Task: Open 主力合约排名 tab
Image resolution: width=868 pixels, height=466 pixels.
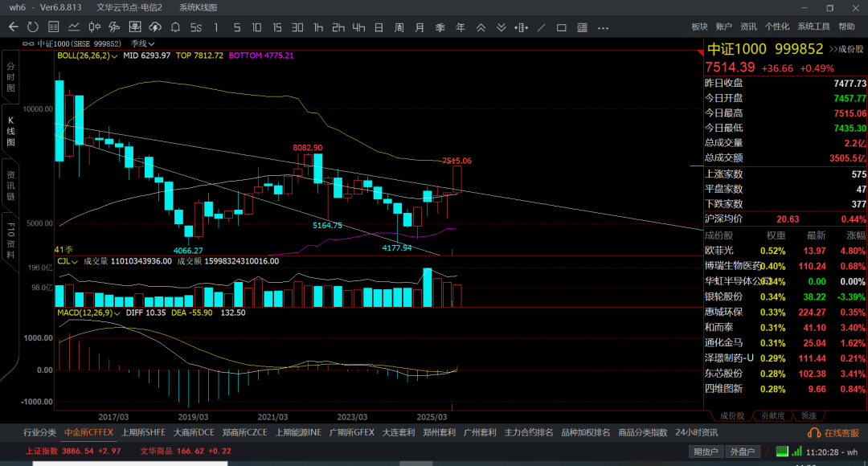Action: click(x=529, y=433)
